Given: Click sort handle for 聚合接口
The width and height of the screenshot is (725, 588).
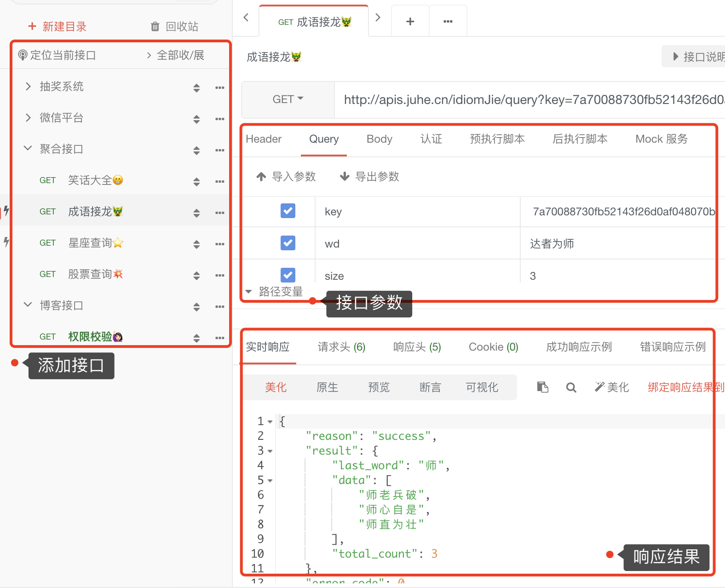Looking at the screenshot, I should point(196,150).
